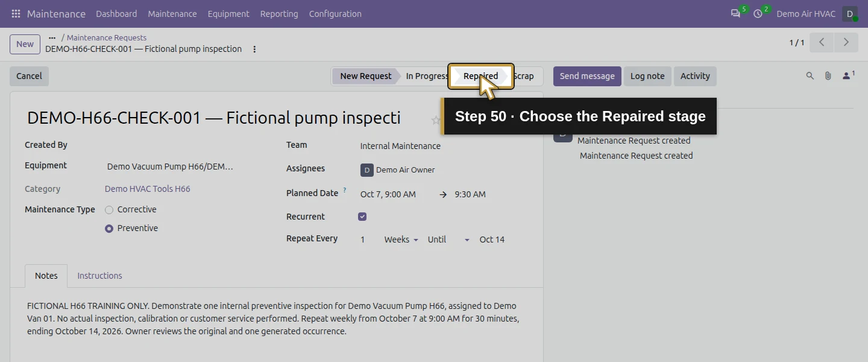Image resolution: width=868 pixels, height=362 pixels.
Task: Open the user avatar D menu
Action: (850, 13)
